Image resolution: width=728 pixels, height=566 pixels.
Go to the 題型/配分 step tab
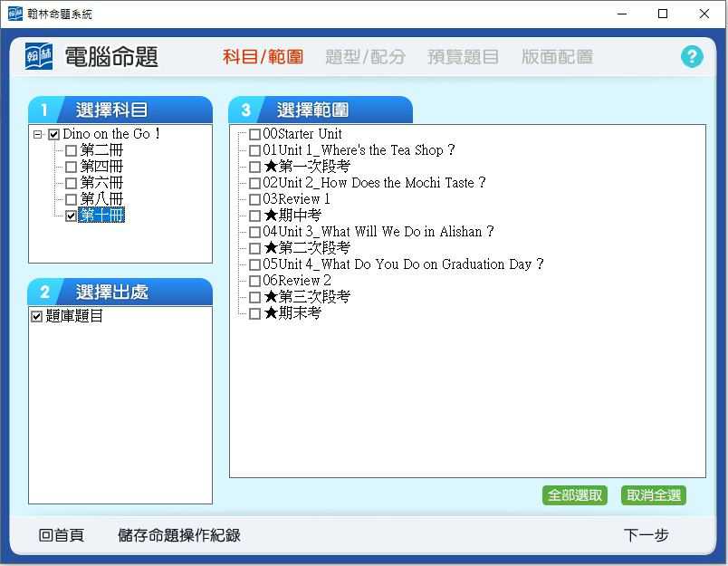click(x=366, y=57)
